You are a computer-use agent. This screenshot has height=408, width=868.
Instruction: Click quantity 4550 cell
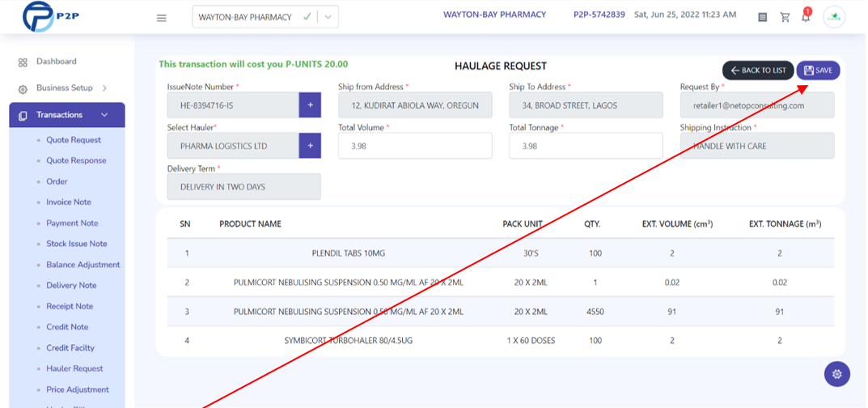pyautogui.click(x=595, y=312)
